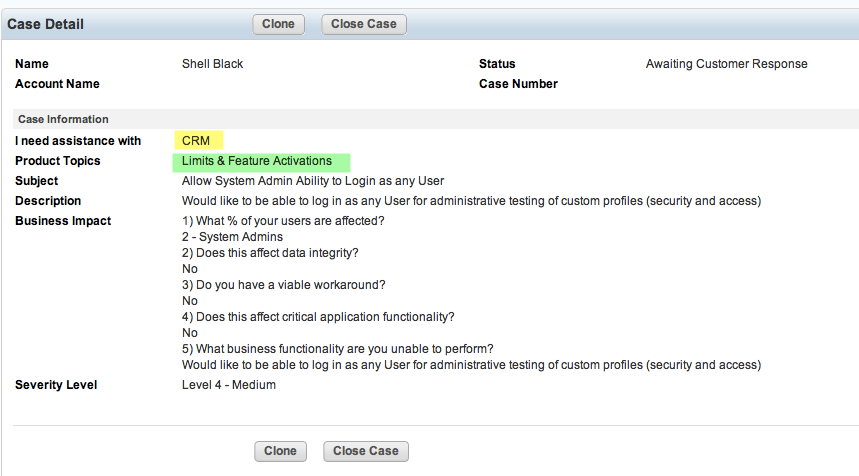859x476 pixels.
Task: Click the Case Number field label
Action: point(518,84)
